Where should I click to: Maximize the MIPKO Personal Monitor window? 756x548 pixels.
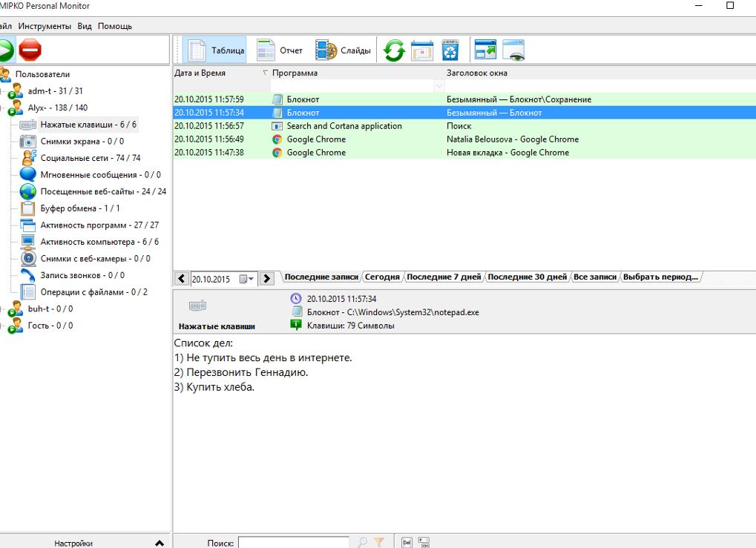pyautogui.click(x=730, y=5)
